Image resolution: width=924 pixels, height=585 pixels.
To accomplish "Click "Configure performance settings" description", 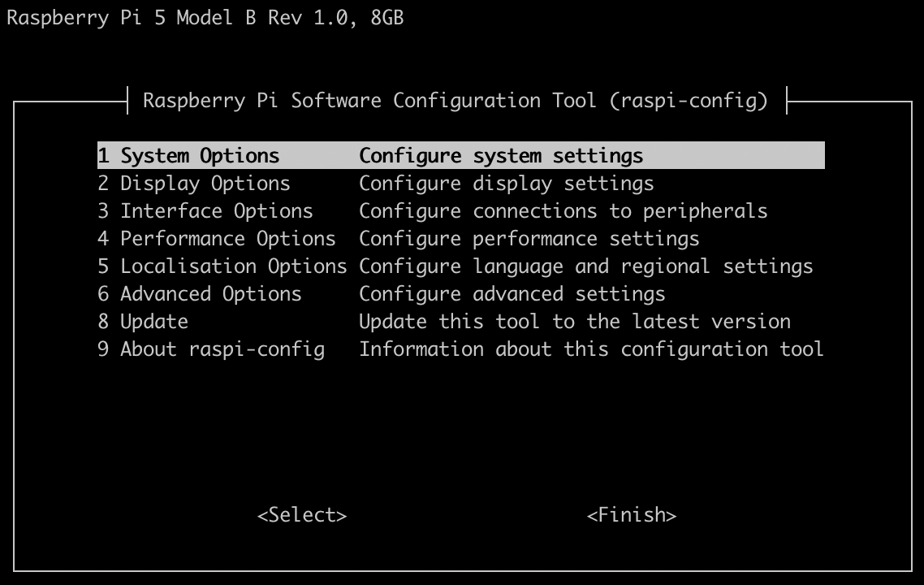I will point(529,239).
